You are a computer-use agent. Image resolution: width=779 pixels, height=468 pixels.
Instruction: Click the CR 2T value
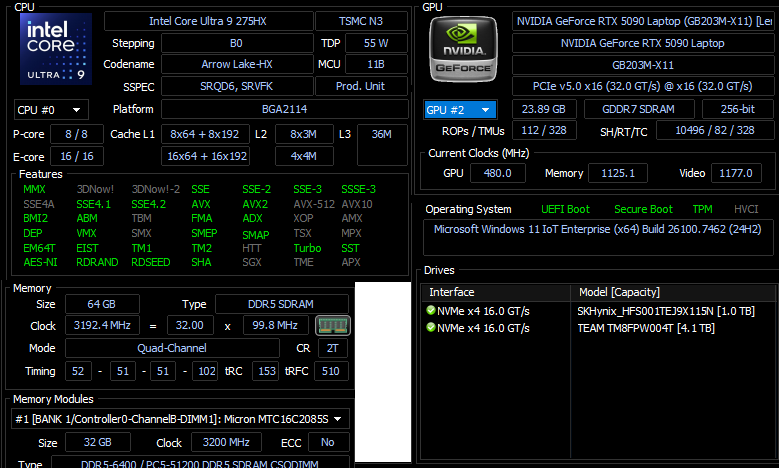[x=333, y=348]
